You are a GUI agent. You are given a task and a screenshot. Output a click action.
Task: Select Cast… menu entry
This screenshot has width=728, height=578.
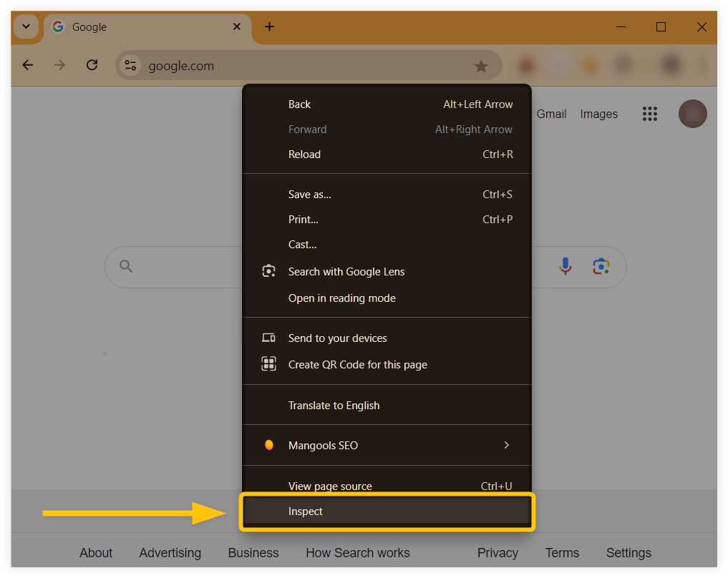(387, 245)
